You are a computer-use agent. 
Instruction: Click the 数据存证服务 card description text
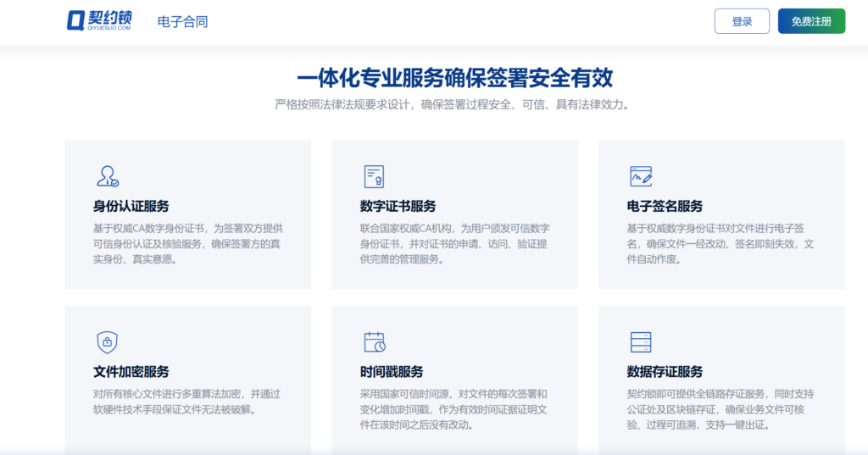pyautogui.click(x=721, y=409)
